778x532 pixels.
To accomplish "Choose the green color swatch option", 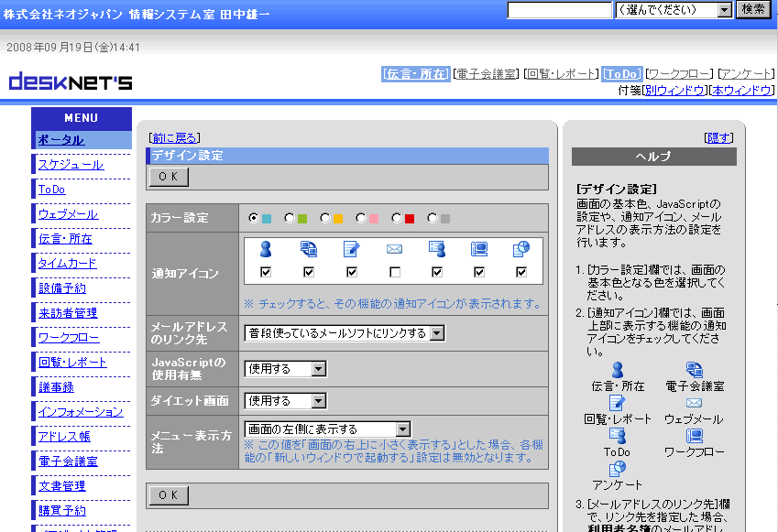I will (290, 218).
